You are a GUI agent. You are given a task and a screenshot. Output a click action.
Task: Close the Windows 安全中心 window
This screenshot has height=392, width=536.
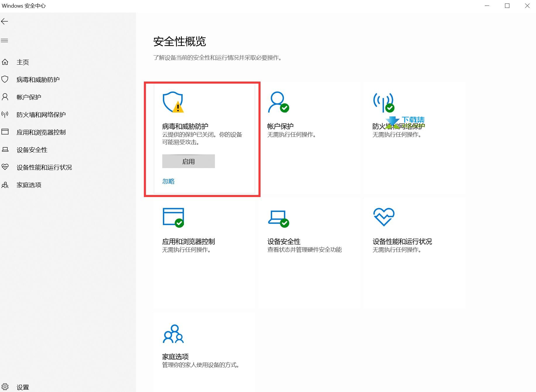tap(527, 6)
